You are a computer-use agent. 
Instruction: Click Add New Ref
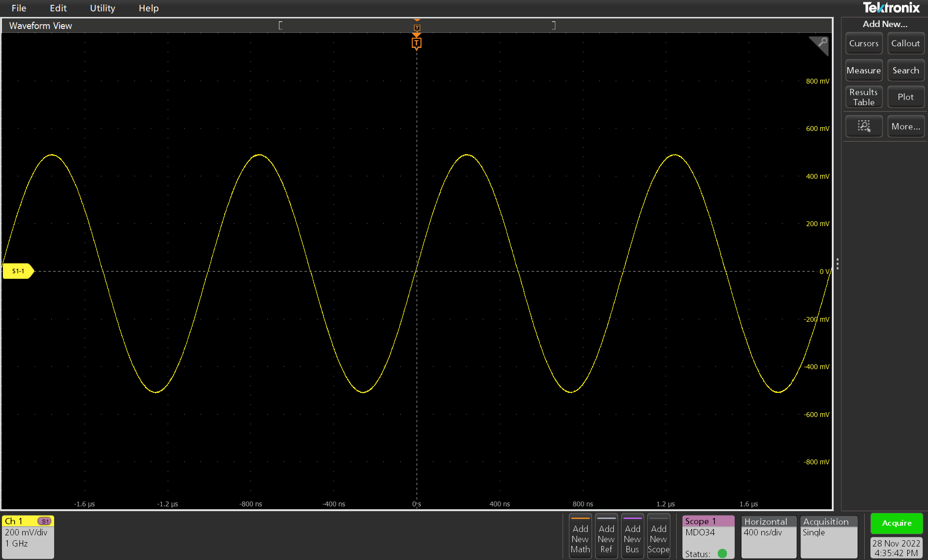(606, 537)
